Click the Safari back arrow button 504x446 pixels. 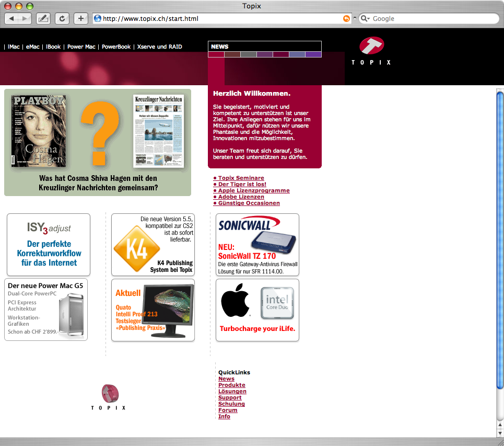tap(11, 19)
